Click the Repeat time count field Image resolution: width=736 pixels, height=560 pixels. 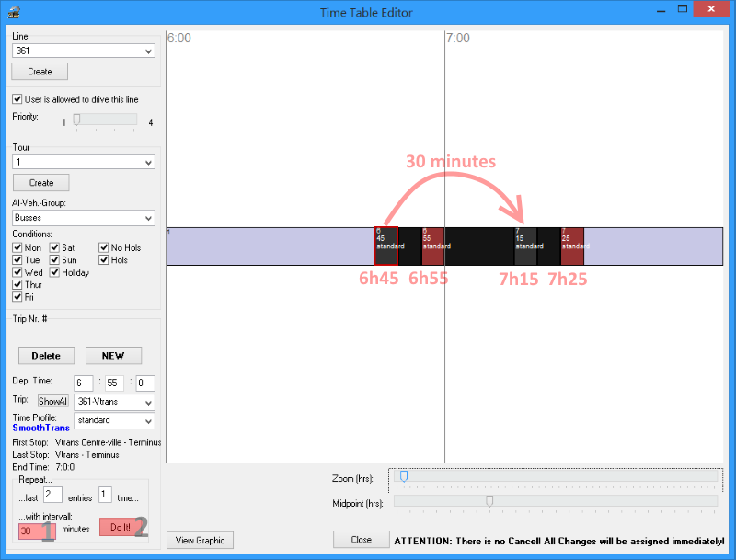[x=105, y=496]
